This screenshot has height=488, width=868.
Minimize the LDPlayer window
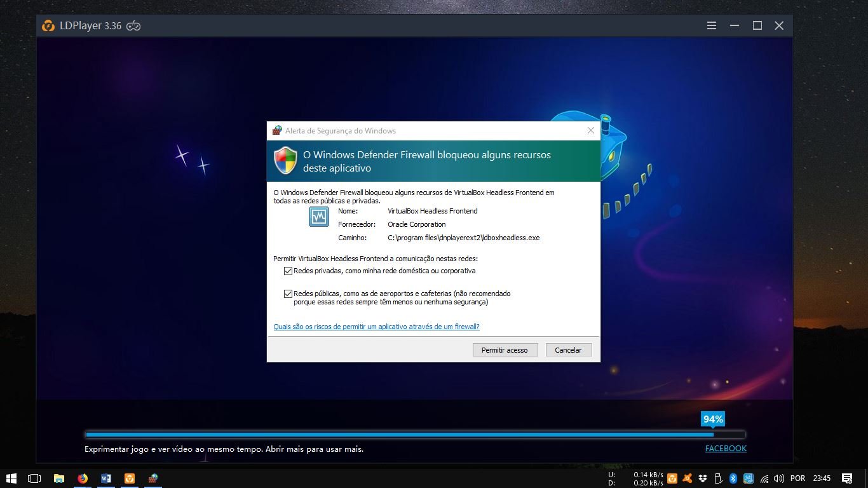735,25
